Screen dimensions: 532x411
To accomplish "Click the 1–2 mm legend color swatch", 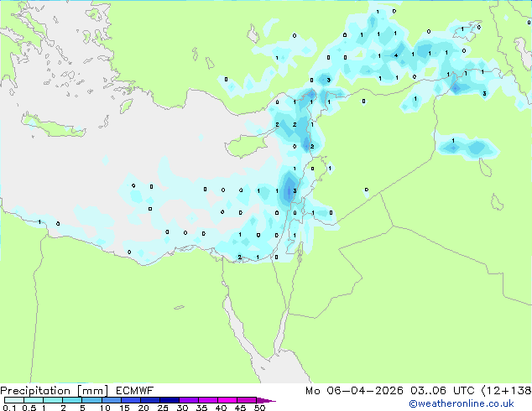I will pos(53,400).
